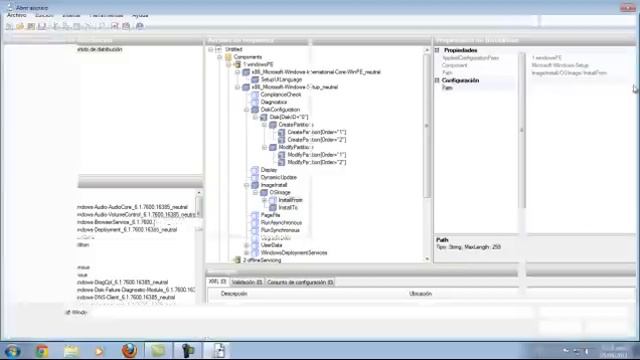Sort by the Ubicación column header

pyautogui.click(x=420, y=293)
